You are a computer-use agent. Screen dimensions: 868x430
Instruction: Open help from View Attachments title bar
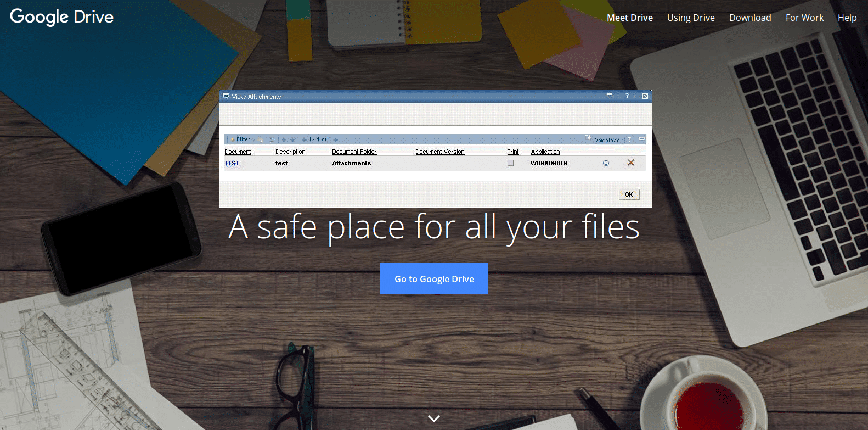[627, 96]
